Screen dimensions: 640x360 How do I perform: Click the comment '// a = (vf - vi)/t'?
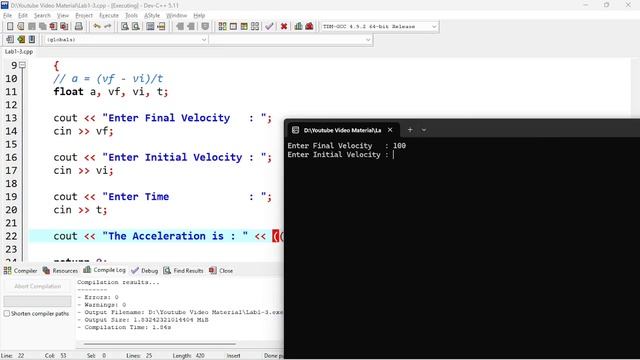tap(108, 78)
